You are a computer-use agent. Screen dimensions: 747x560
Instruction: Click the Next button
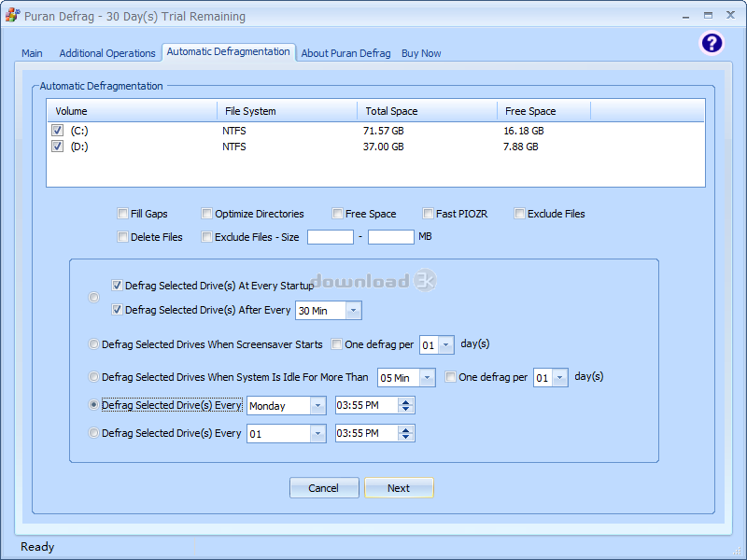(x=399, y=487)
